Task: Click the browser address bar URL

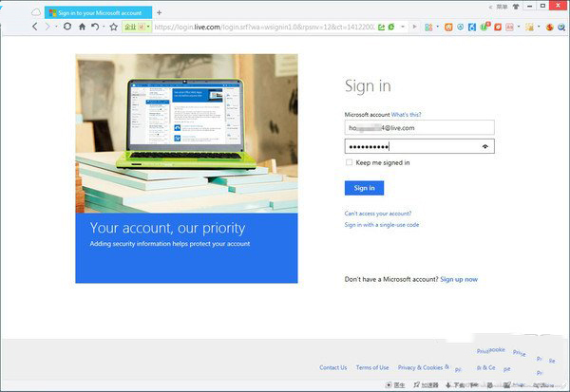Action: tap(264, 27)
